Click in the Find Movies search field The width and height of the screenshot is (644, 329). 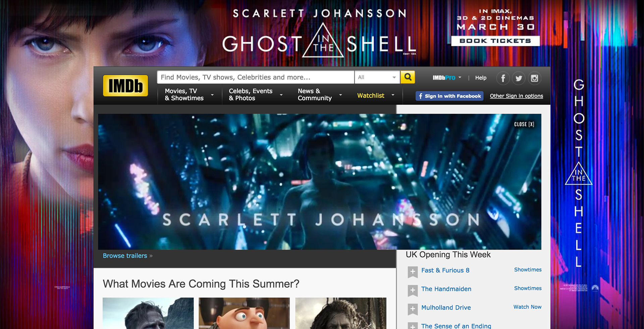coord(256,77)
